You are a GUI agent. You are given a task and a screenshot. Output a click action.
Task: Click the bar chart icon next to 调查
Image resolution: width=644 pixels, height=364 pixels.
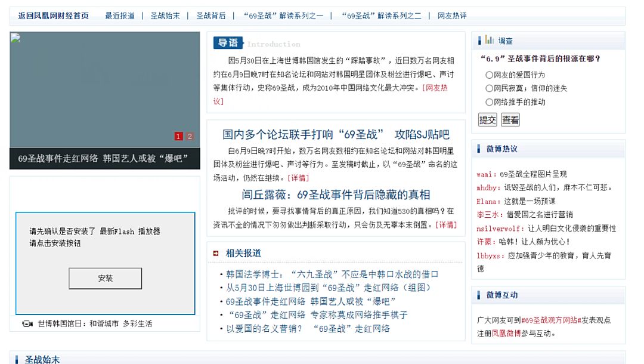[489, 40]
